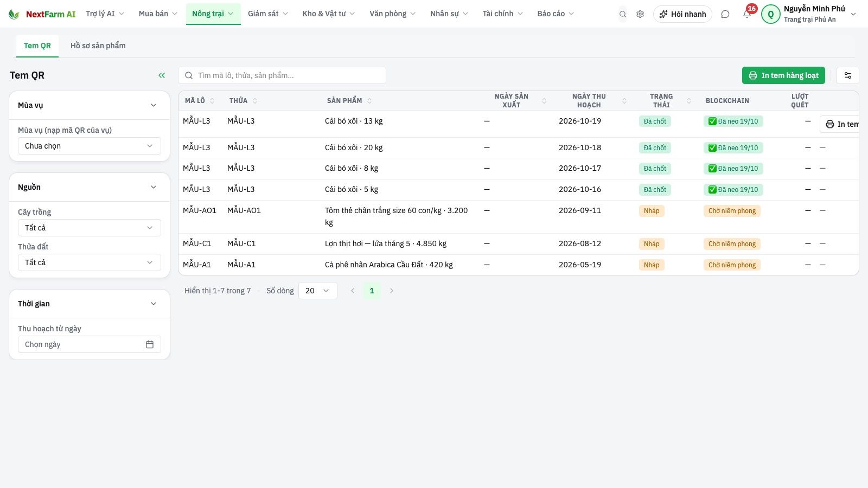Switch to the Hồ sơ sản phẩm tab
868x488 pixels.
pyautogui.click(x=98, y=46)
